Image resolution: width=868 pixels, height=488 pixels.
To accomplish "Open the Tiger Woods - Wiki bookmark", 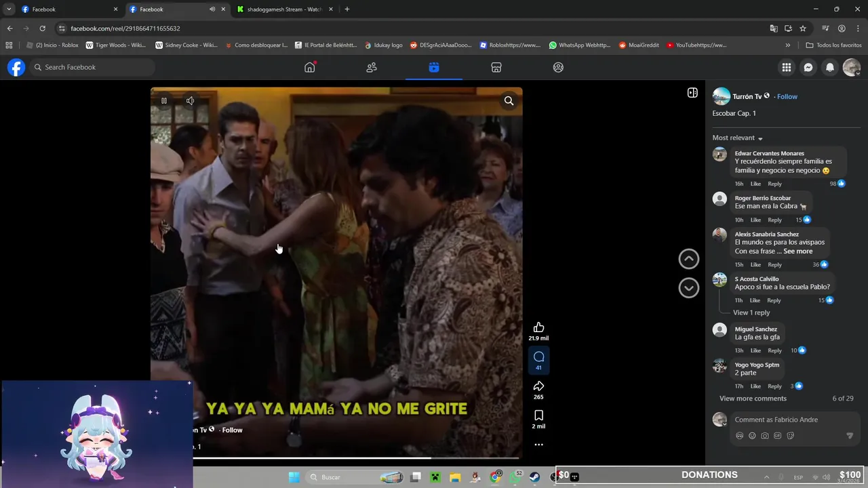I will click(x=115, y=45).
